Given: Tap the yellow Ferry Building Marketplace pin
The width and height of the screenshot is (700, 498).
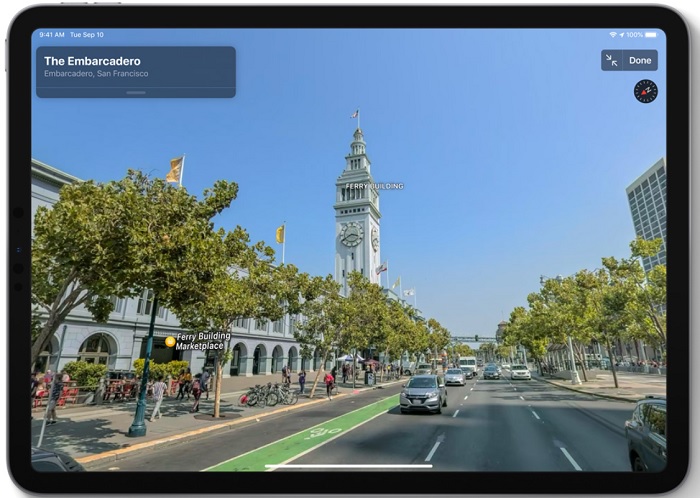Looking at the screenshot, I should [x=170, y=342].
